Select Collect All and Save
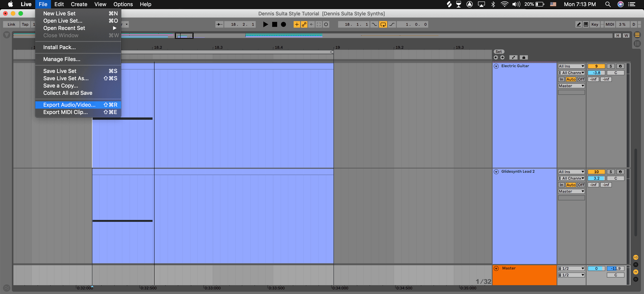This screenshot has height=294, width=644. [x=78, y=93]
